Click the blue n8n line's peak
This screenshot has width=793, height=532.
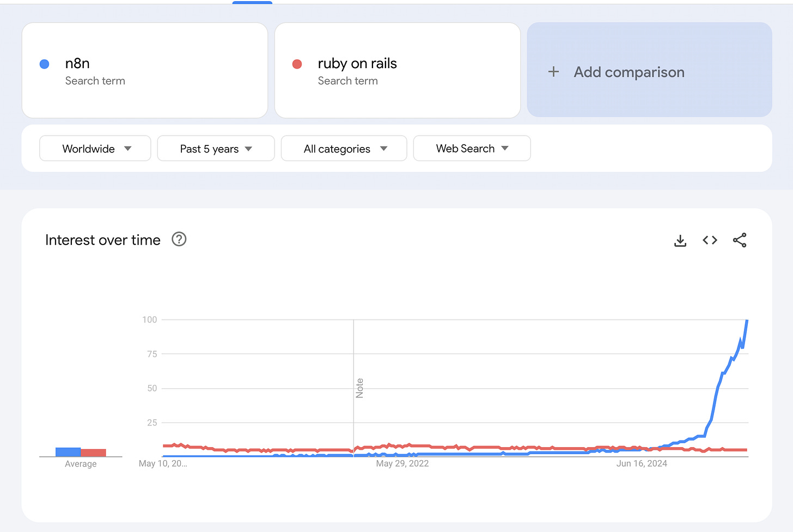pos(747,321)
